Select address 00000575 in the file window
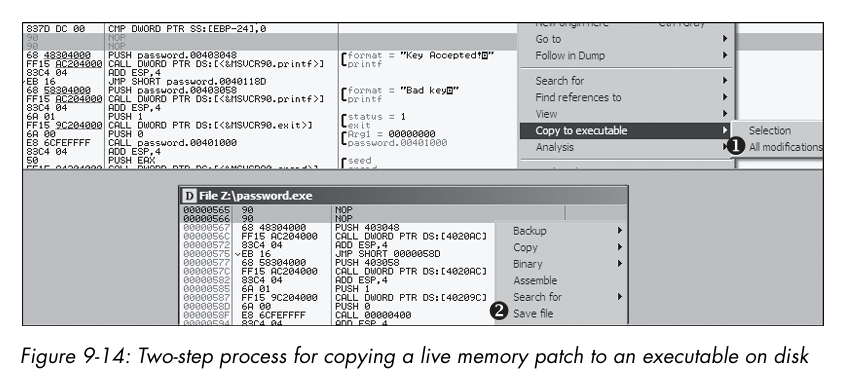841x381 pixels. (x=206, y=254)
